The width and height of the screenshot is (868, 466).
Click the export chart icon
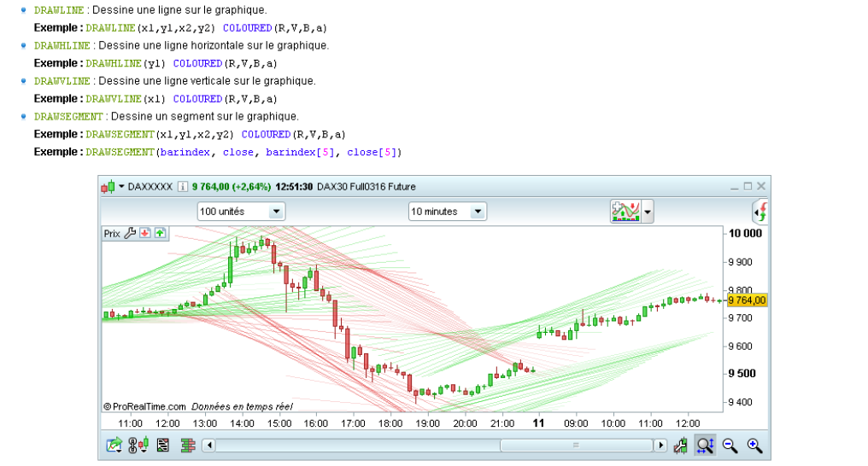(x=114, y=445)
